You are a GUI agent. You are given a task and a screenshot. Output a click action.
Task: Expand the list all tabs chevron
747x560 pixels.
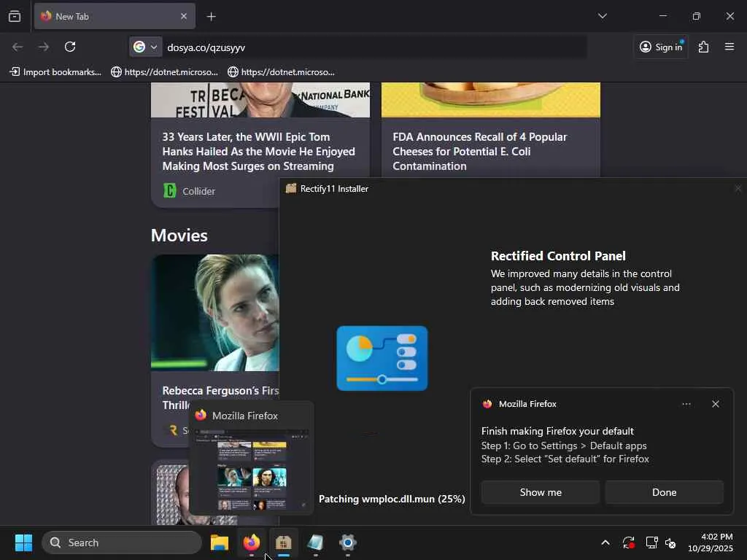(602, 16)
